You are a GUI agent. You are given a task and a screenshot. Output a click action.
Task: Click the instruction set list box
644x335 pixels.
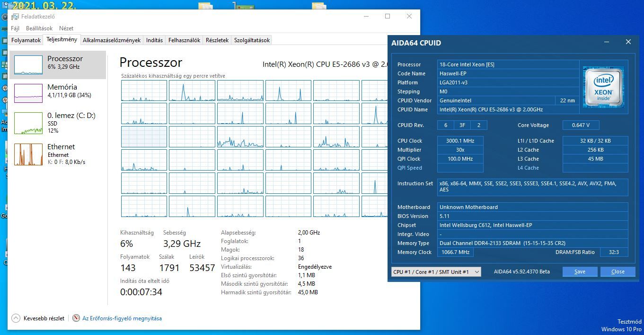[x=533, y=187]
